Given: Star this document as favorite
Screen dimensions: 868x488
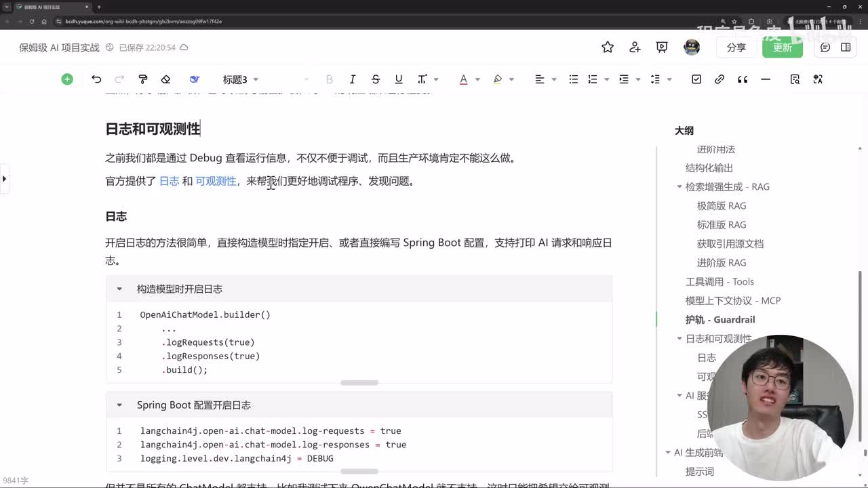Looking at the screenshot, I should 608,47.
